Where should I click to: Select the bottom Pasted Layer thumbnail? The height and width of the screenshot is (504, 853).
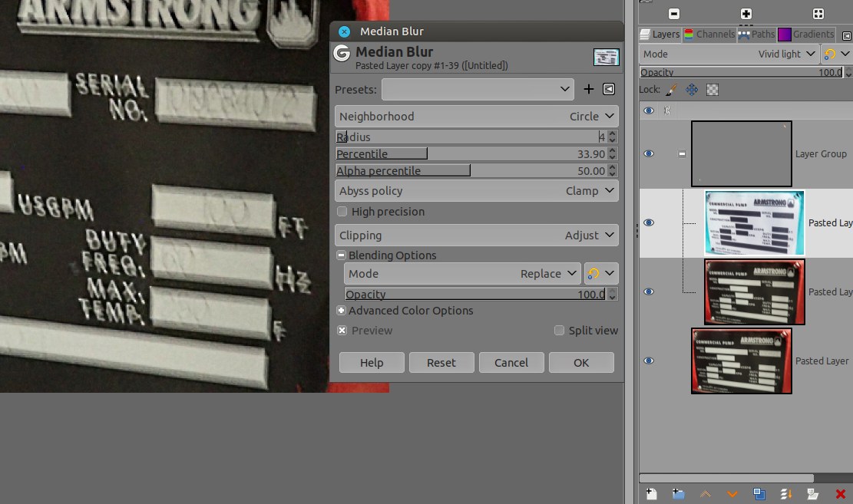(742, 361)
